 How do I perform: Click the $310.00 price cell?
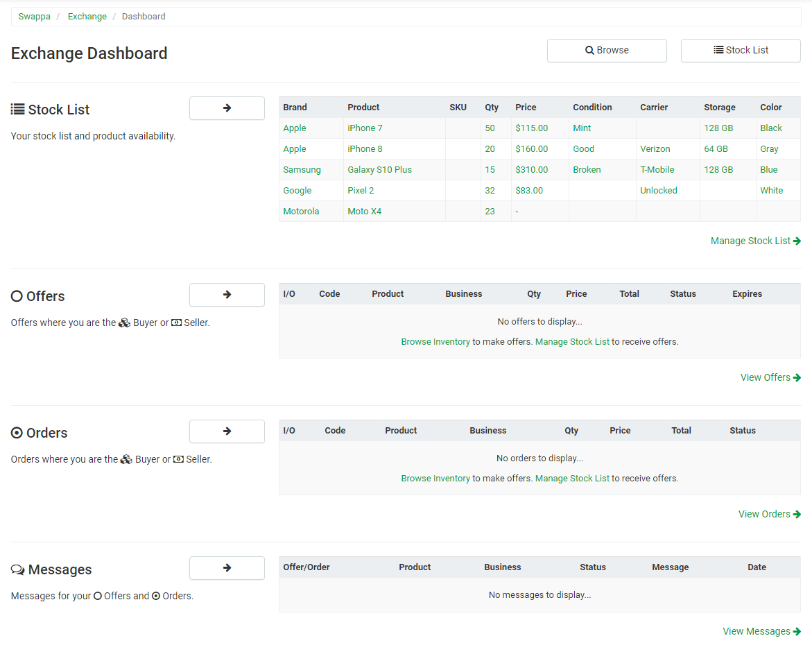click(532, 170)
